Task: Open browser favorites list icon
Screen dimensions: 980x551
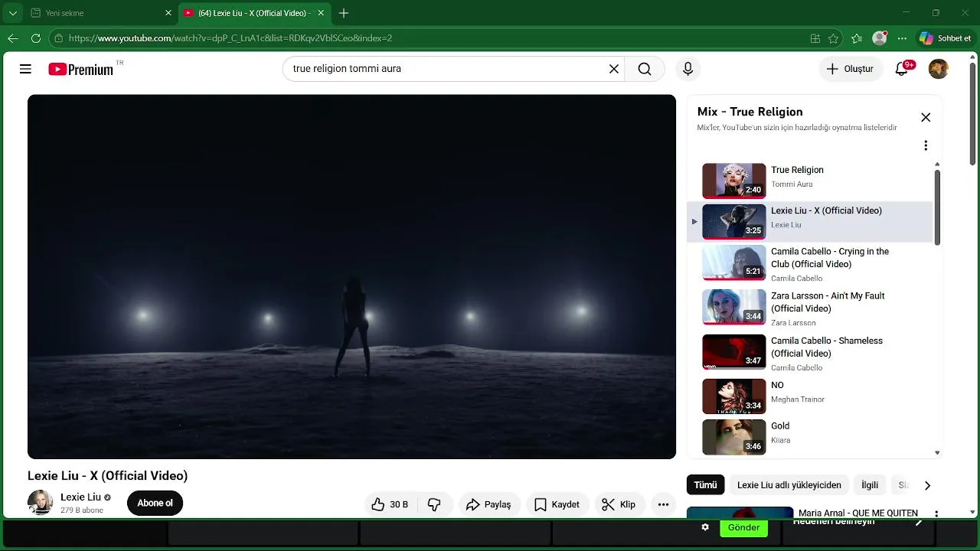Action: (x=857, y=38)
